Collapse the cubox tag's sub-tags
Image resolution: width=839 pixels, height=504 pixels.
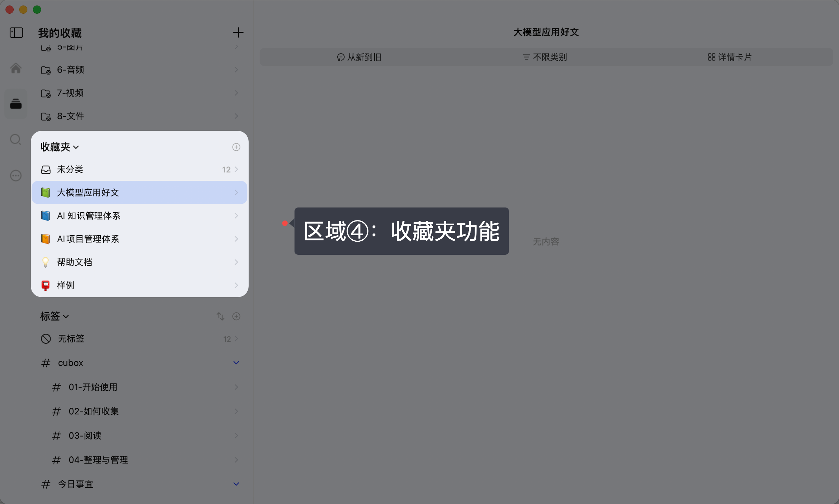[236, 363]
